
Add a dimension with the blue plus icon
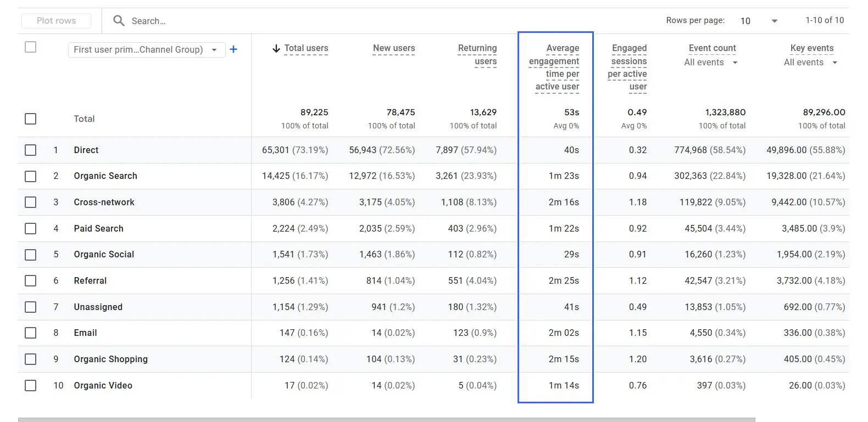(233, 49)
